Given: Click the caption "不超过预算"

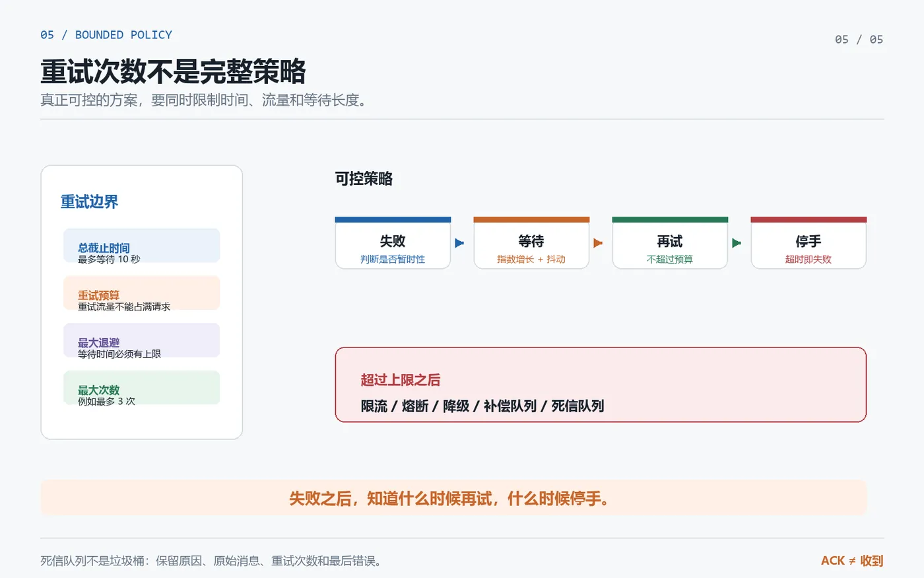Looking at the screenshot, I should pyautogui.click(x=670, y=260).
